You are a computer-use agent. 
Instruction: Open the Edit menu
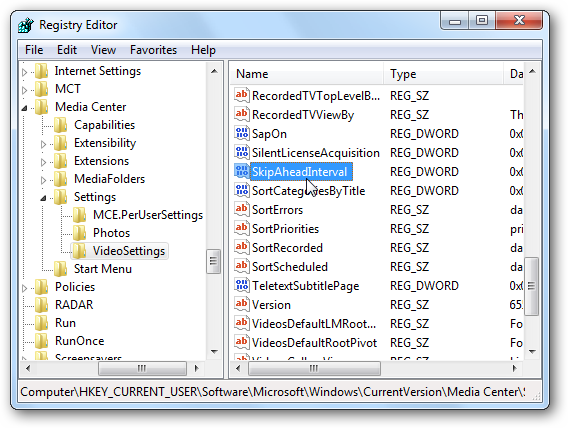[x=67, y=50]
